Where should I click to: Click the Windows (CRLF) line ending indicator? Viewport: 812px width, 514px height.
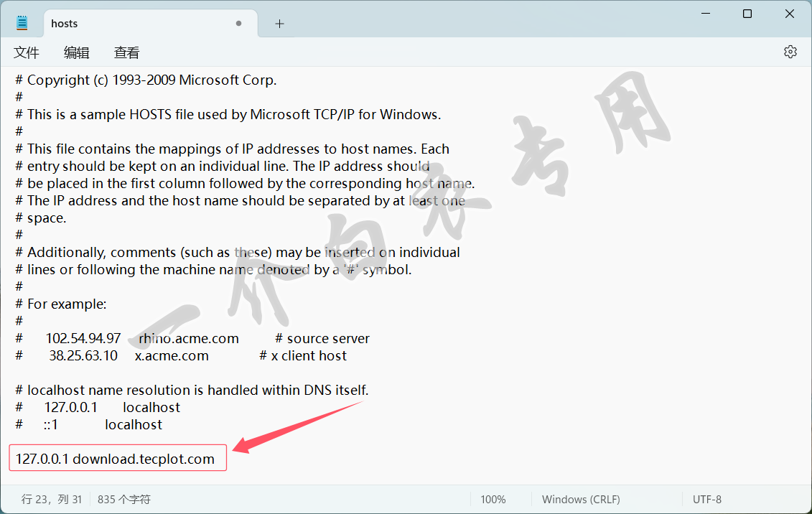click(x=581, y=500)
